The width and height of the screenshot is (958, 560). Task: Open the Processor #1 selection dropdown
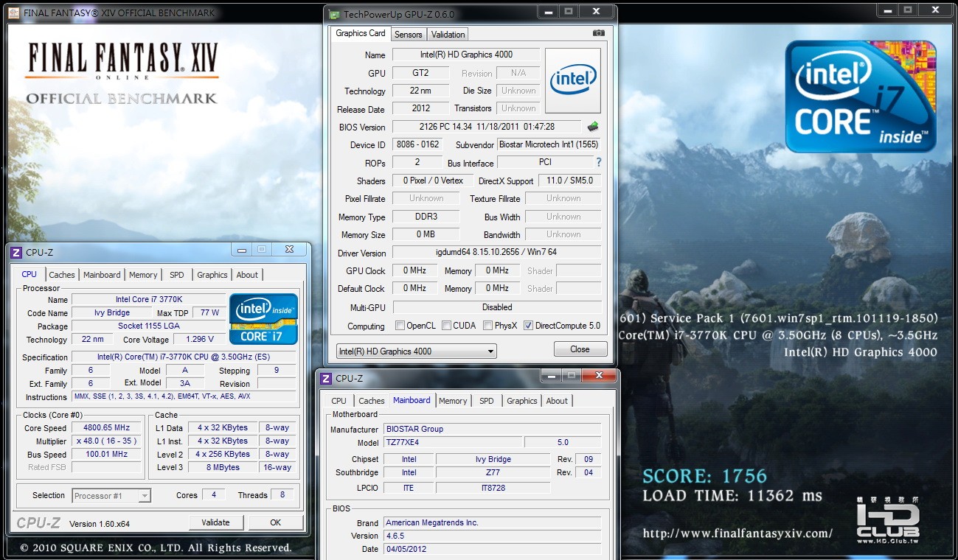111,496
